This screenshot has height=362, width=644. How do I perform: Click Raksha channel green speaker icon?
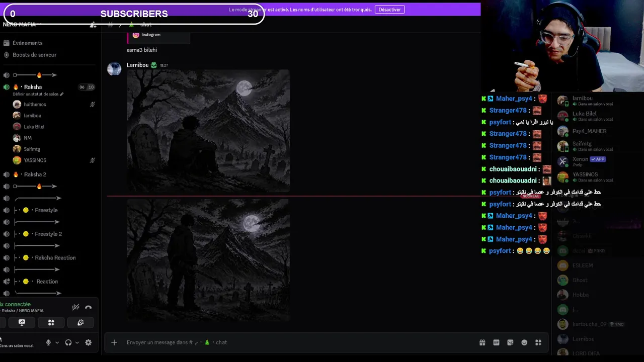6,87
